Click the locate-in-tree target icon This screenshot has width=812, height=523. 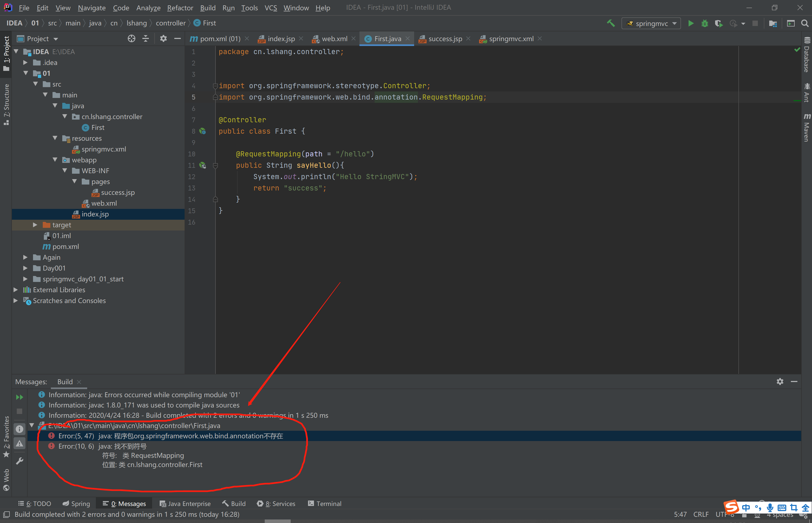tap(132, 39)
